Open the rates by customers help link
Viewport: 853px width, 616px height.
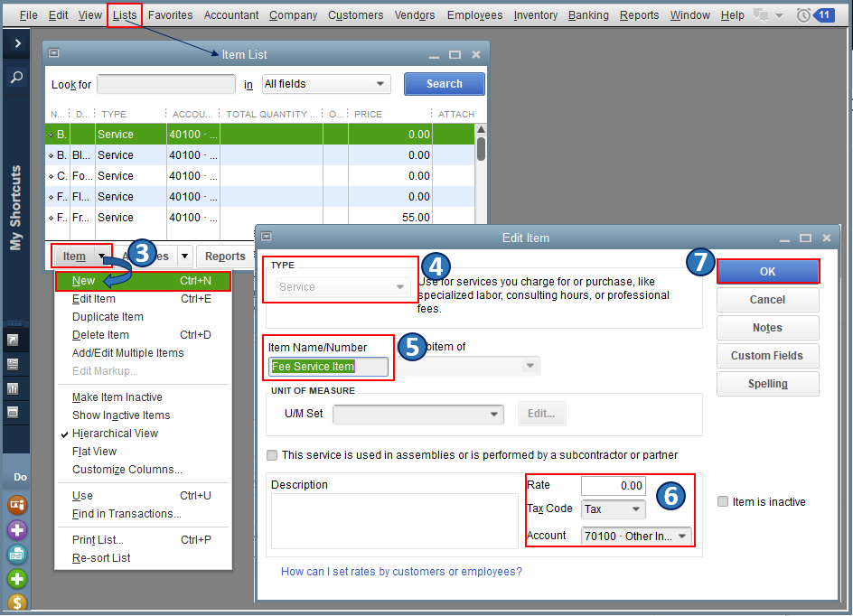[401, 572]
